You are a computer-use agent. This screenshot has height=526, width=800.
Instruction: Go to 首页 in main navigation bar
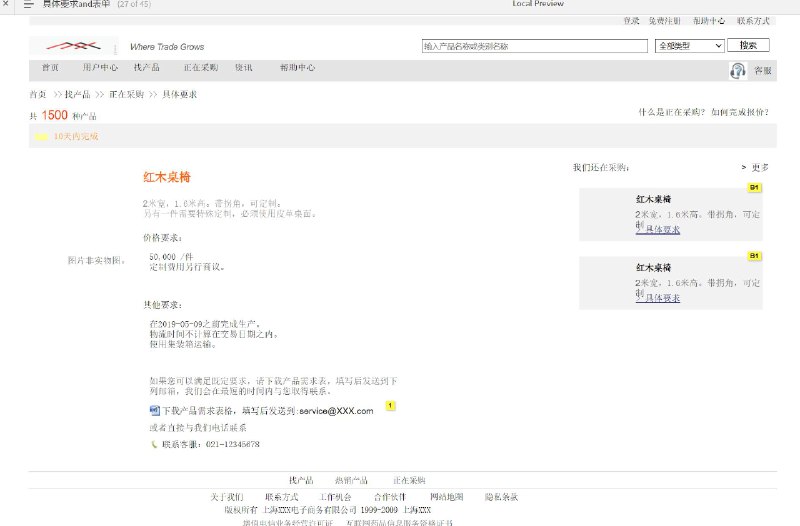pyautogui.click(x=50, y=67)
